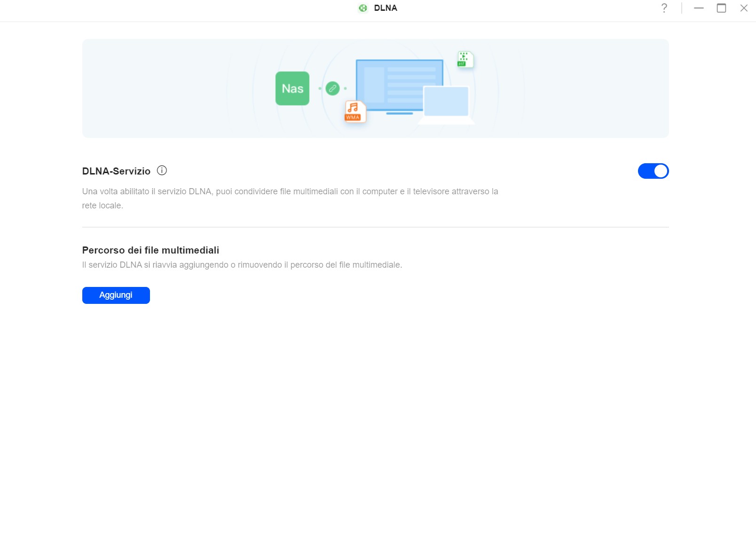Click the DLNA-Servizio heading
This screenshot has width=756, height=556.
(x=116, y=171)
